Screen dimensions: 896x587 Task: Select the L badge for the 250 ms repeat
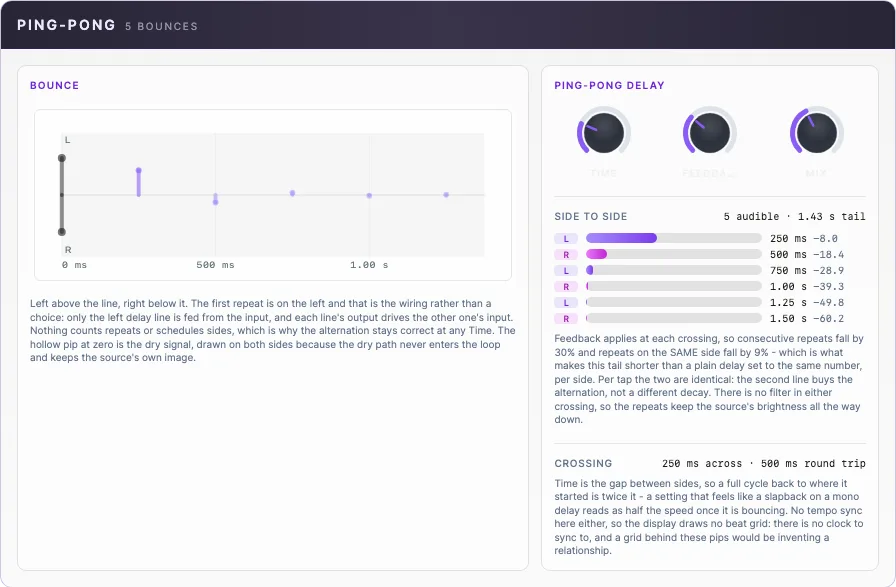tap(566, 238)
